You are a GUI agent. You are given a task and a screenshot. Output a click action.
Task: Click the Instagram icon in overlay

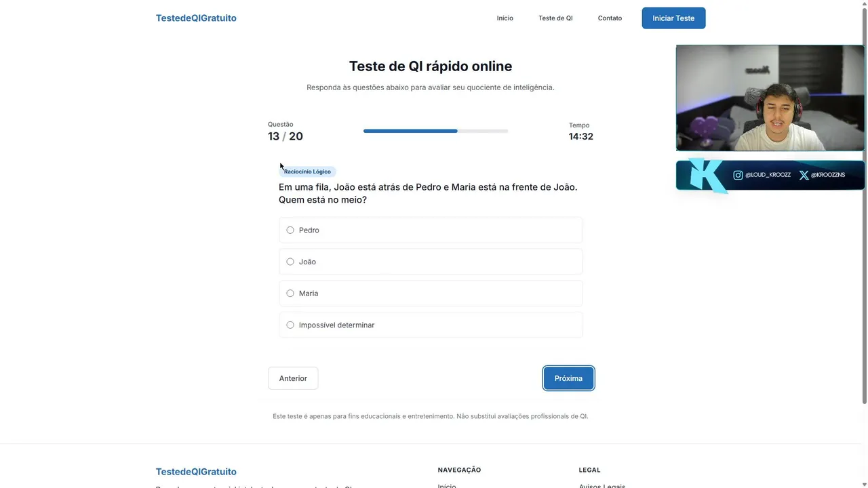738,175
